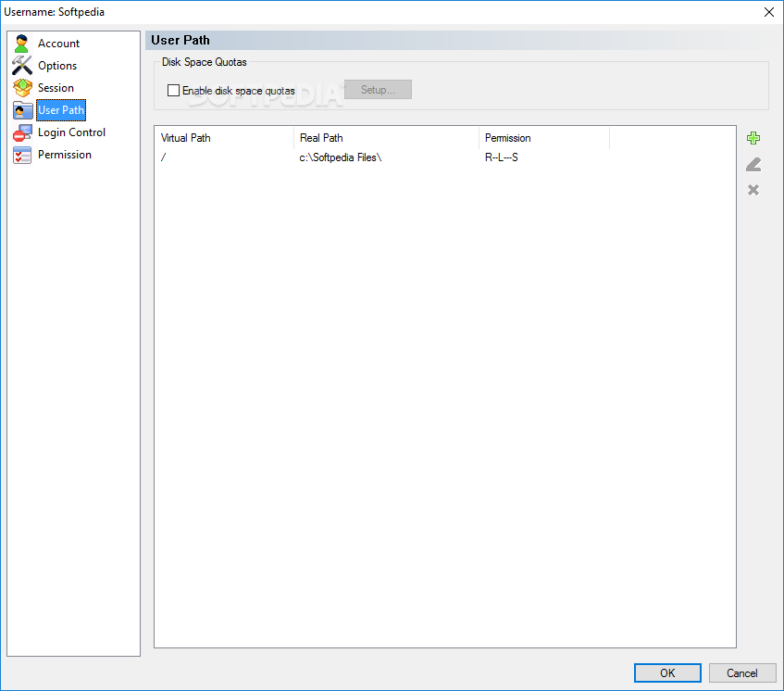The height and width of the screenshot is (691, 784).
Task: Sort by Virtual Path column header
Action: point(224,138)
